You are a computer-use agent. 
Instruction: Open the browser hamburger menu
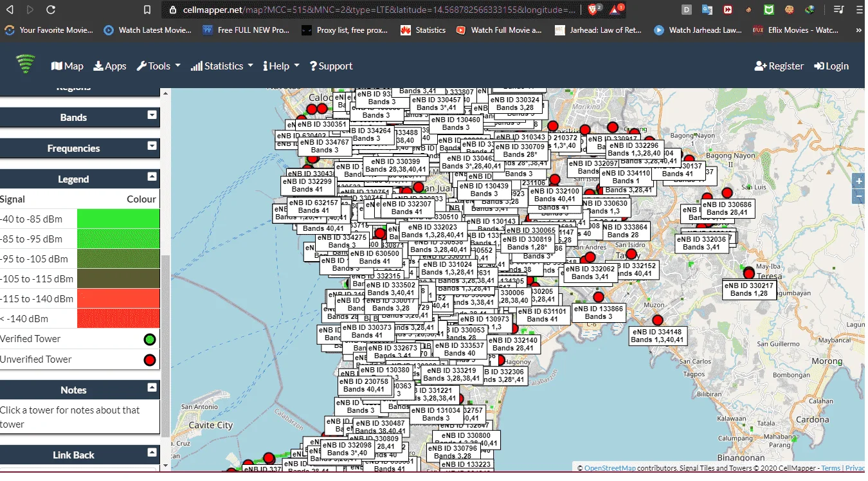tap(859, 10)
